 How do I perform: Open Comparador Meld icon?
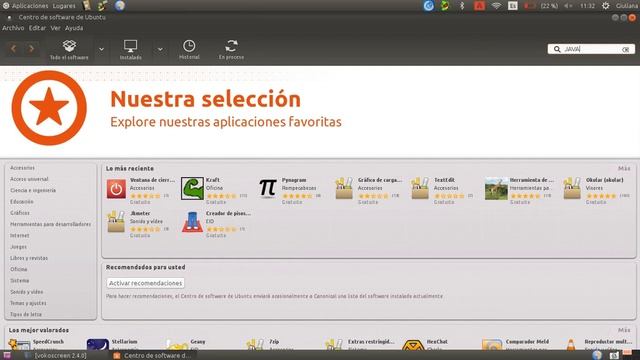[x=492, y=344]
